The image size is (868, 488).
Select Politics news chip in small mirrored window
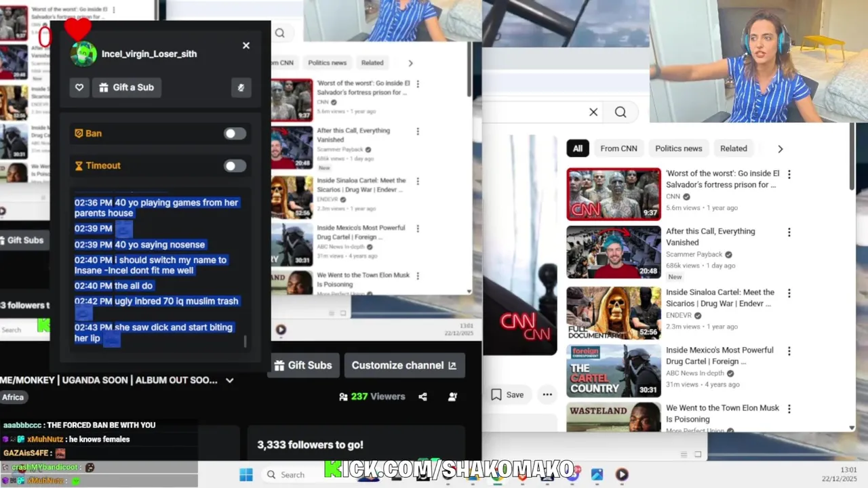click(x=327, y=62)
